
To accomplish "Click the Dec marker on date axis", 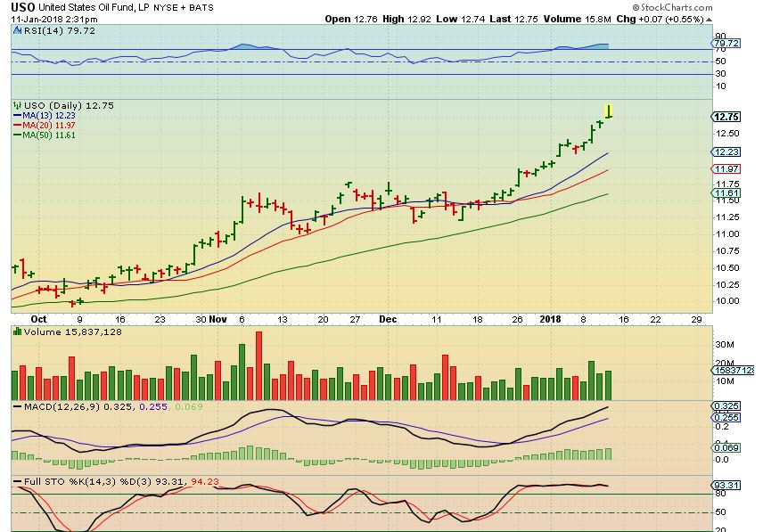I will click(x=388, y=320).
